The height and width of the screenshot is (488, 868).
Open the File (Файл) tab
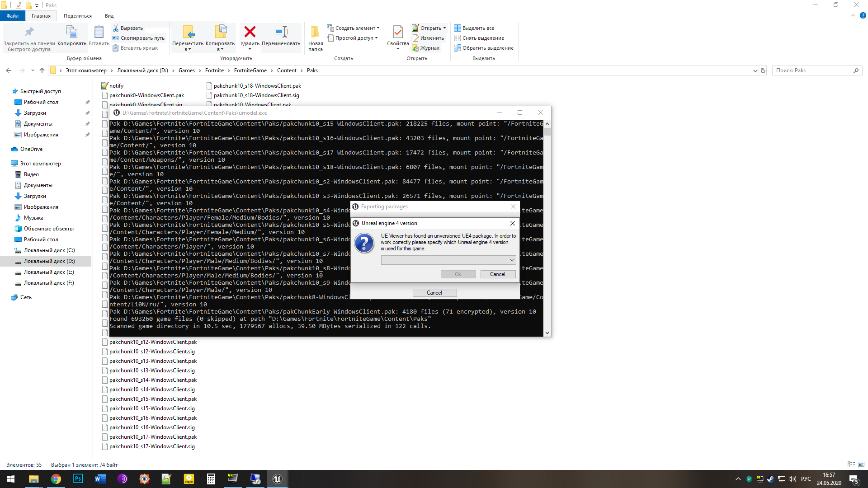(x=13, y=16)
